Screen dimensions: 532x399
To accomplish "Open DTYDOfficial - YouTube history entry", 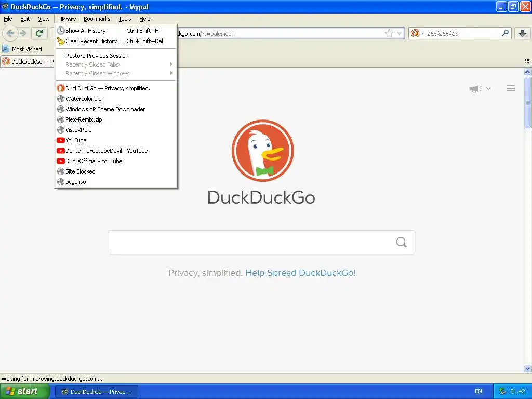I will [x=116, y=161].
